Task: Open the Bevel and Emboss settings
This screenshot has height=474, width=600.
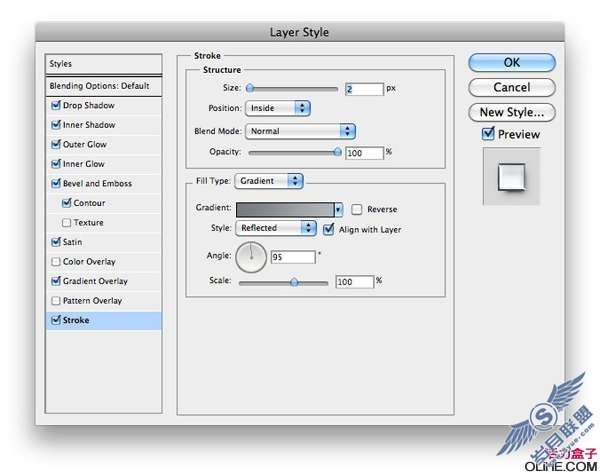Action: click(97, 183)
